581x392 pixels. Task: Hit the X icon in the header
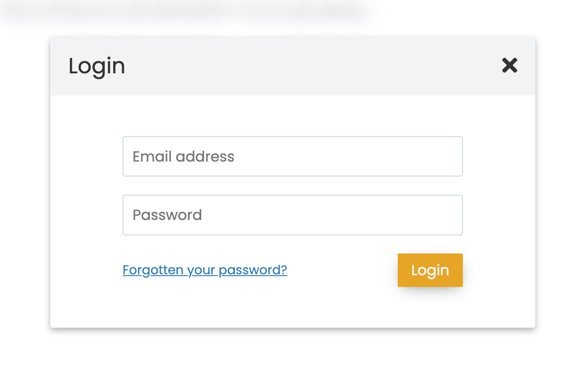(510, 66)
